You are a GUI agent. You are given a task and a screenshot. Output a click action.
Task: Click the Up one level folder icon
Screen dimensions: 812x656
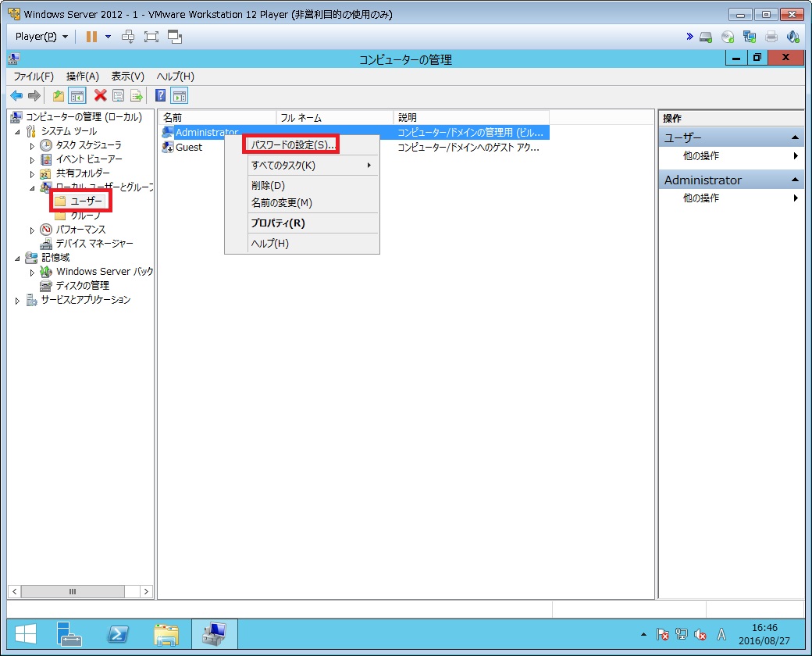[x=59, y=96]
